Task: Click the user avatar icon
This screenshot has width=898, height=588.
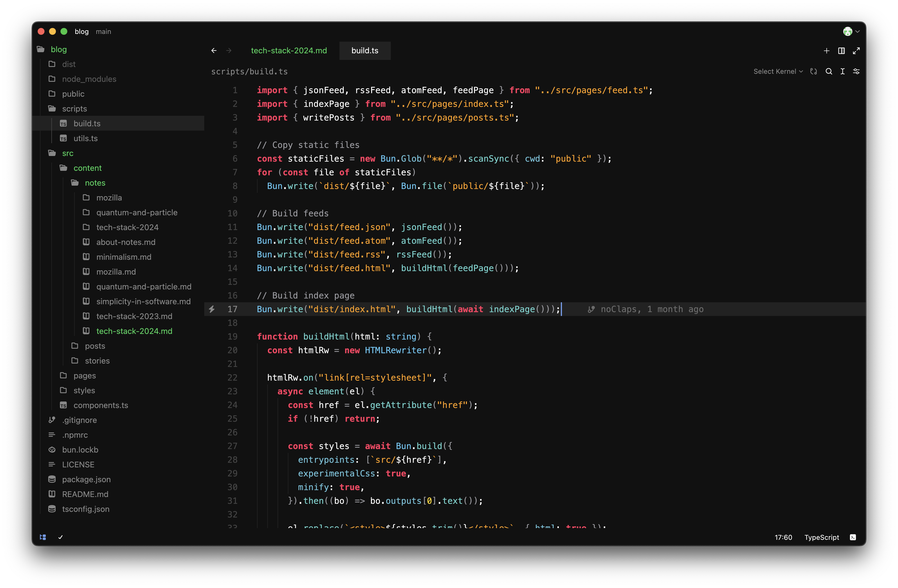Action: tap(848, 32)
